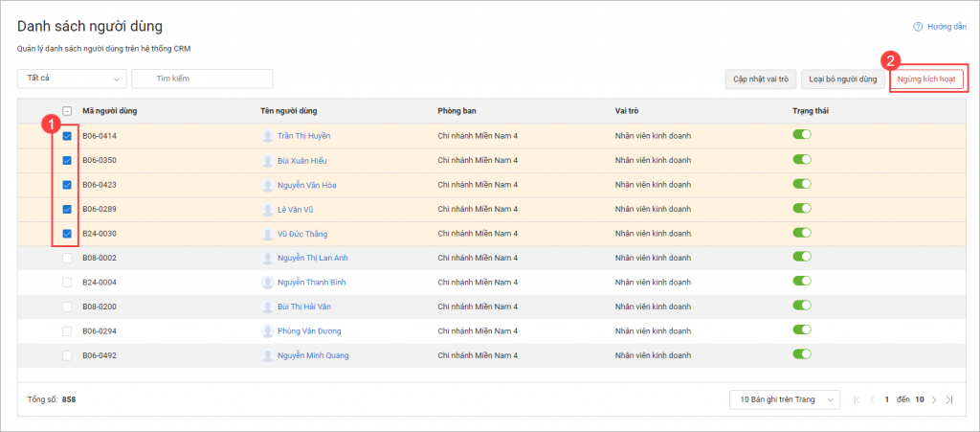Toggle the select-all checkbox in header
980x432 pixels.
pyautogui.click(x=67, y=111)
